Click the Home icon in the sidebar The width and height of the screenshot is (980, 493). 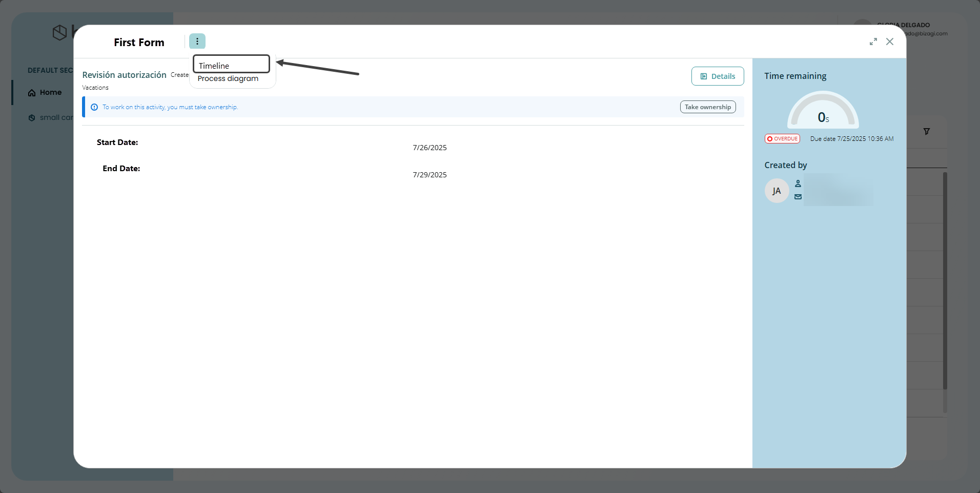coord(32,93)
